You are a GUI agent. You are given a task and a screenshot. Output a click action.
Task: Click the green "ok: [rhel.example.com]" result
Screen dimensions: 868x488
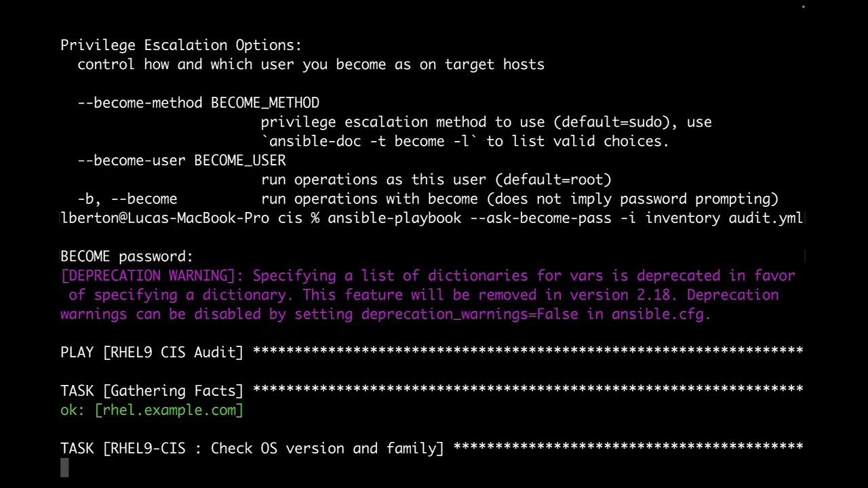coord(152,410)
